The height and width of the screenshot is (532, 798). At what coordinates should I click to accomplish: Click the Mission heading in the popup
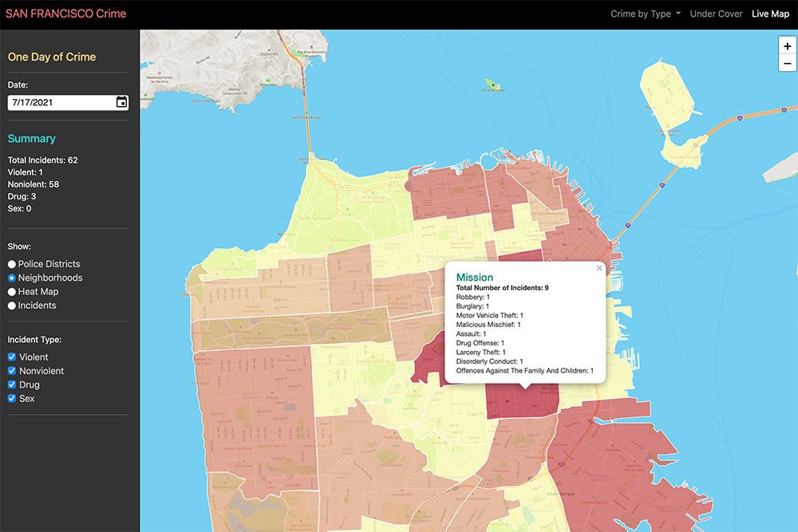click(475, 278)
